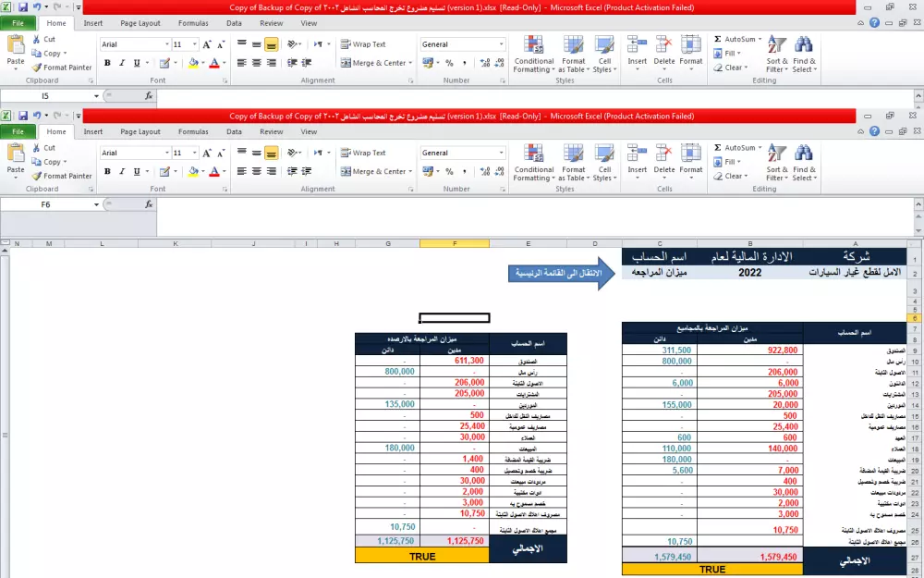Toggle Italic in the I5 Excel window

tap(122, 63)
